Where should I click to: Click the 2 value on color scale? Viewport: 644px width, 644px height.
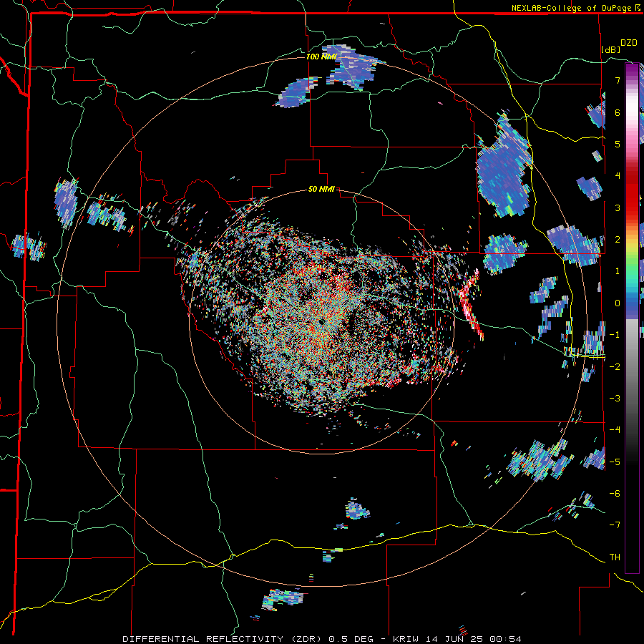coord(618,239)
